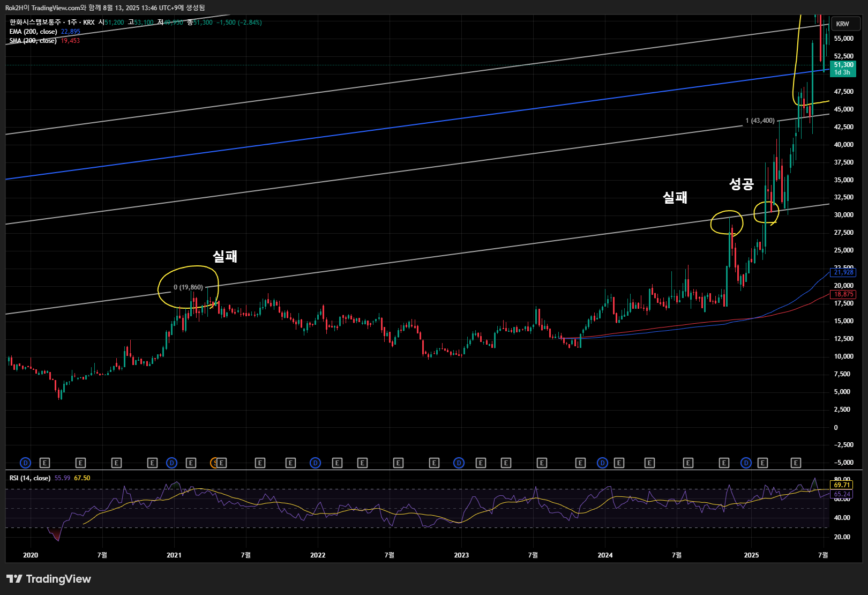Viewport: 868px width, 595px height.
Task: Click the 2024 label on the time axis
Action: 605,555
